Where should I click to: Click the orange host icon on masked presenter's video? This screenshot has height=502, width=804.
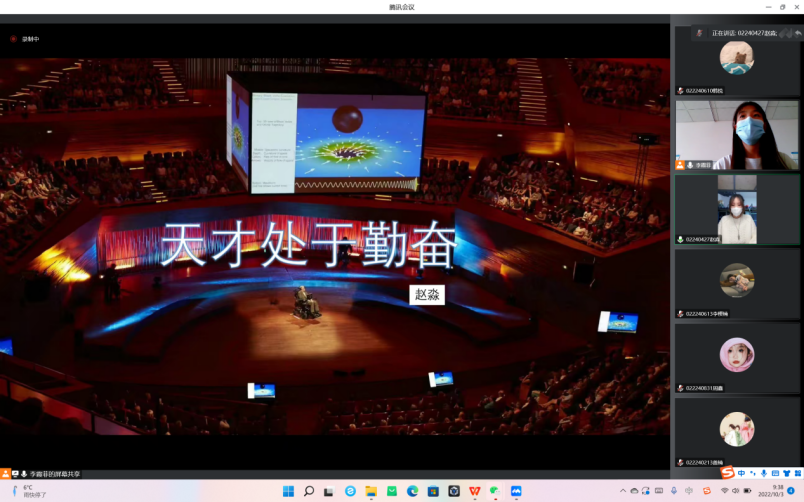(681, 165)
